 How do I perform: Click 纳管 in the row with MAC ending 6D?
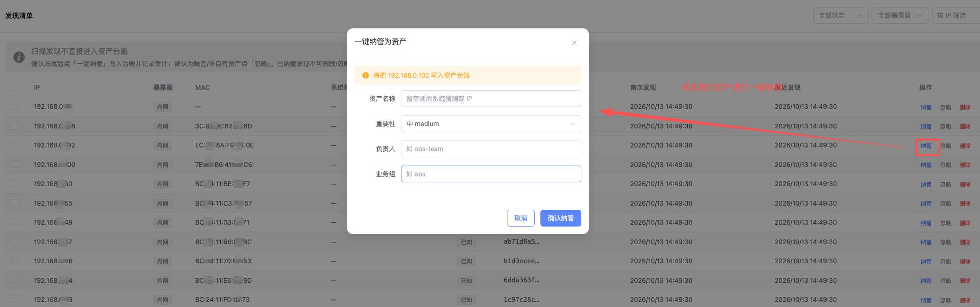click(926, 126)
